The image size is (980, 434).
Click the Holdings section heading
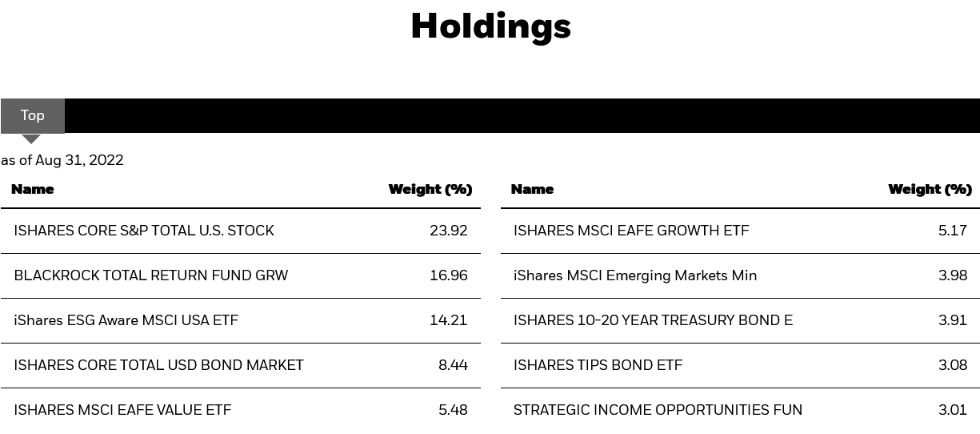[x=490, y=26]
